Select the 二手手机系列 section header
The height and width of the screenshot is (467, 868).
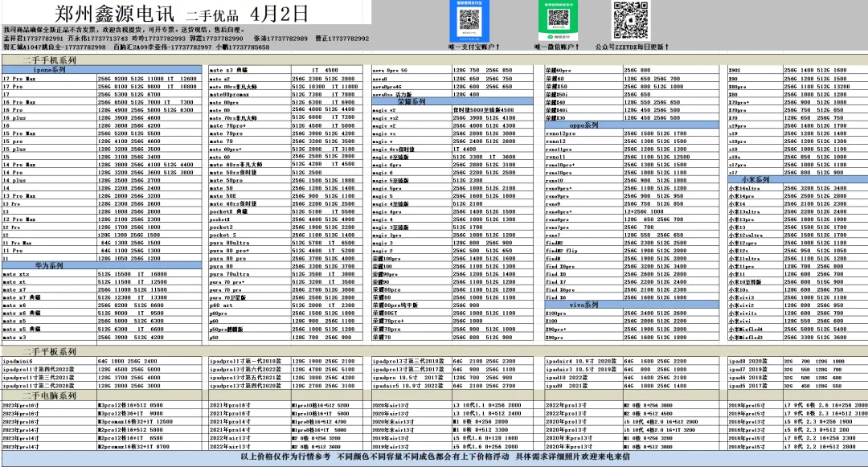coord(49,59)
